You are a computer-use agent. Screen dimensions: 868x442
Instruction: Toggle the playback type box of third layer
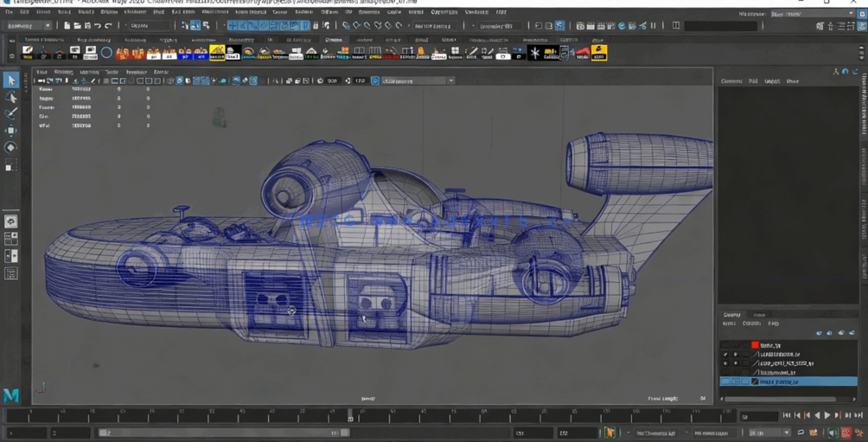736,363
